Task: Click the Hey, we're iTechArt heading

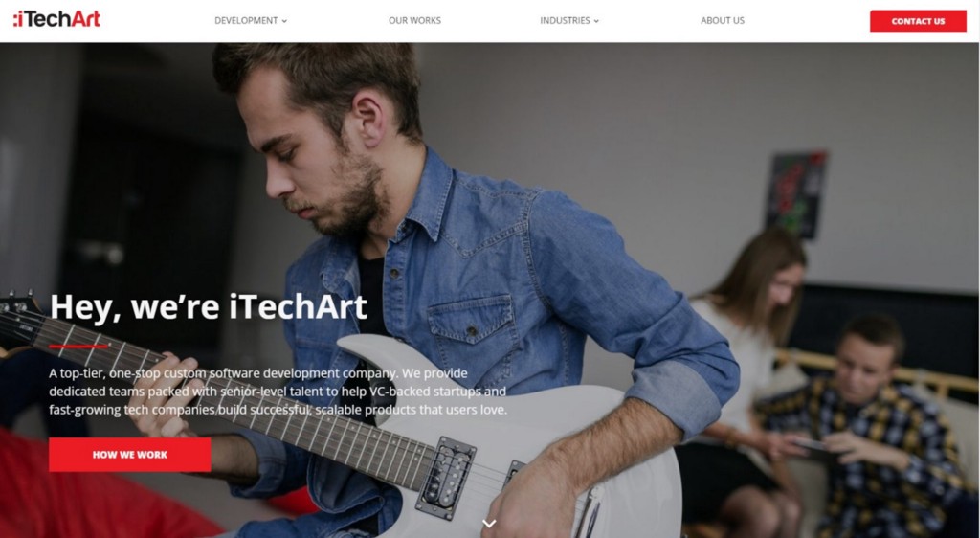Action: tap(208, 306)
